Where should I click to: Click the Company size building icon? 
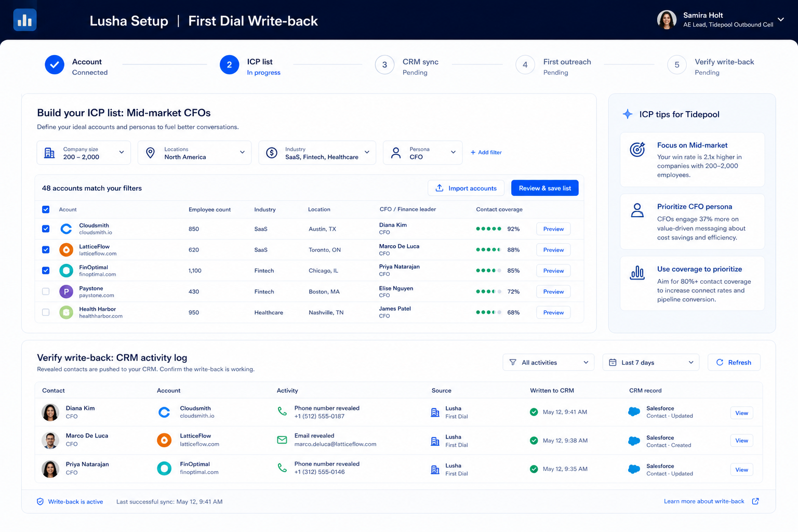click(x=49, y=153)
